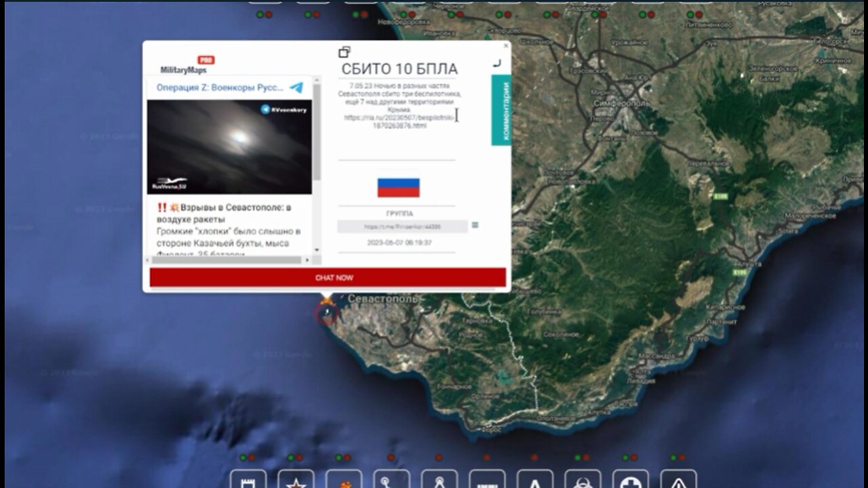Click the embedded post vertical scrollbar
This screenshot has height=488, width=868.
click(316, 131)
